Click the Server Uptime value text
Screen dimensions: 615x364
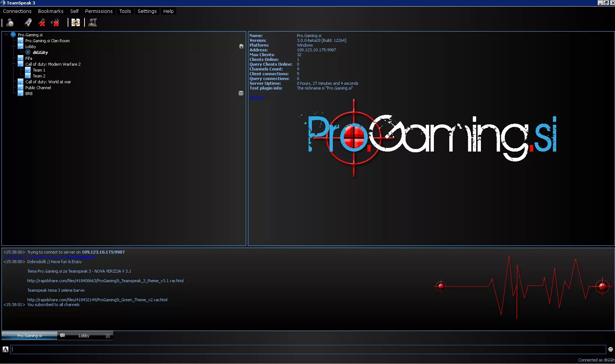(328, 83)
